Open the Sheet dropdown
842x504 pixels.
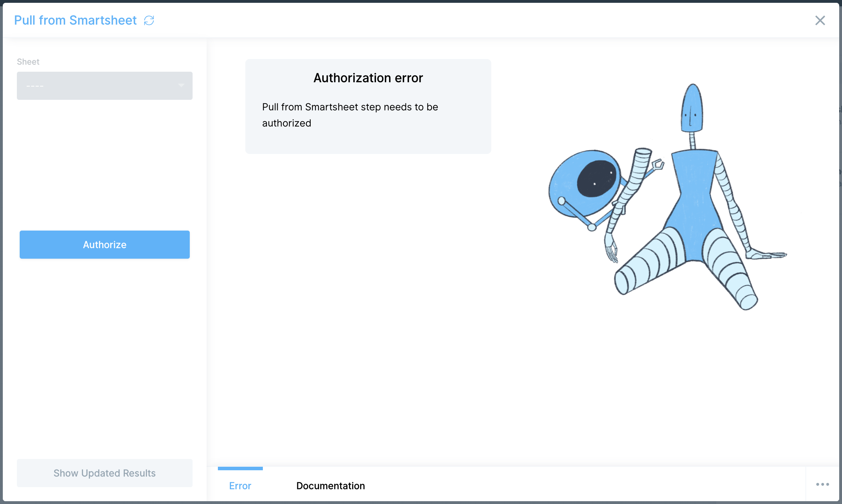coord(105,86)
